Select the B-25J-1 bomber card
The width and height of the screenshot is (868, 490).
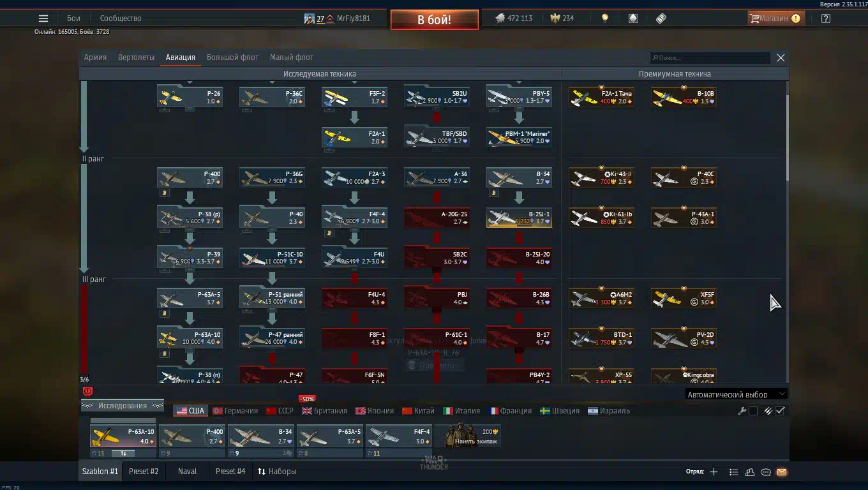520,218
